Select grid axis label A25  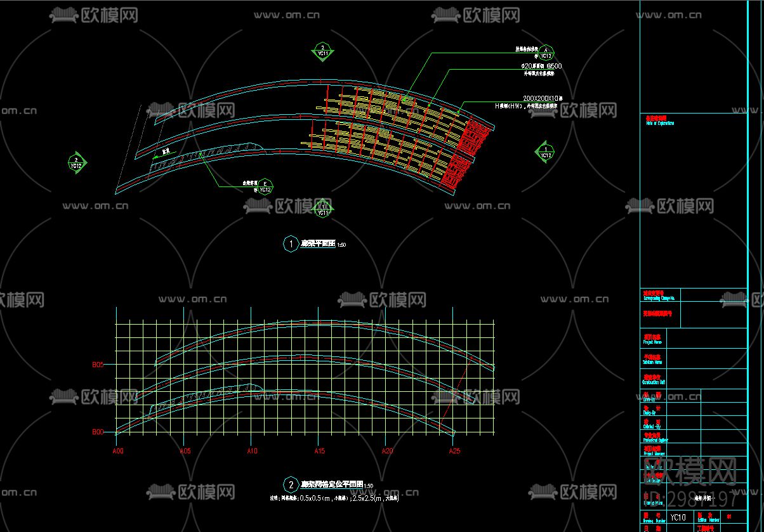click(x=454, y=451)
